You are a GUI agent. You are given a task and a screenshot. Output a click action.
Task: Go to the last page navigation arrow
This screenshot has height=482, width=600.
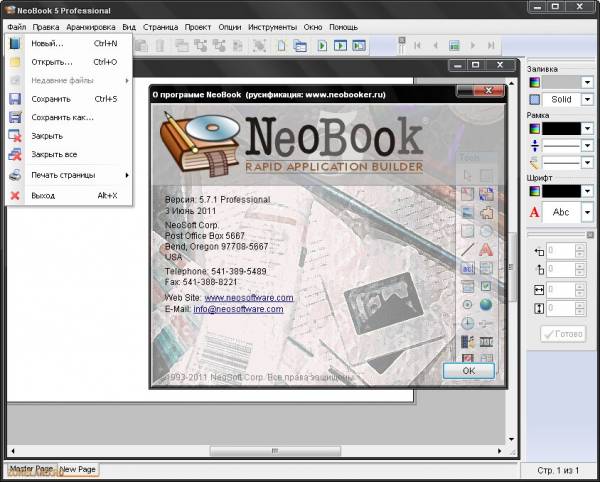click(491, 46)
